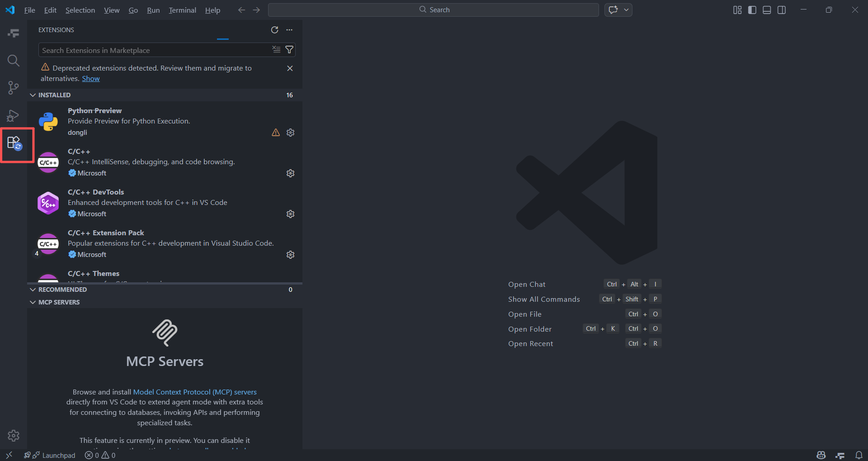
Task: Click the errors count in status bar
Action: [x=92, y=455]
